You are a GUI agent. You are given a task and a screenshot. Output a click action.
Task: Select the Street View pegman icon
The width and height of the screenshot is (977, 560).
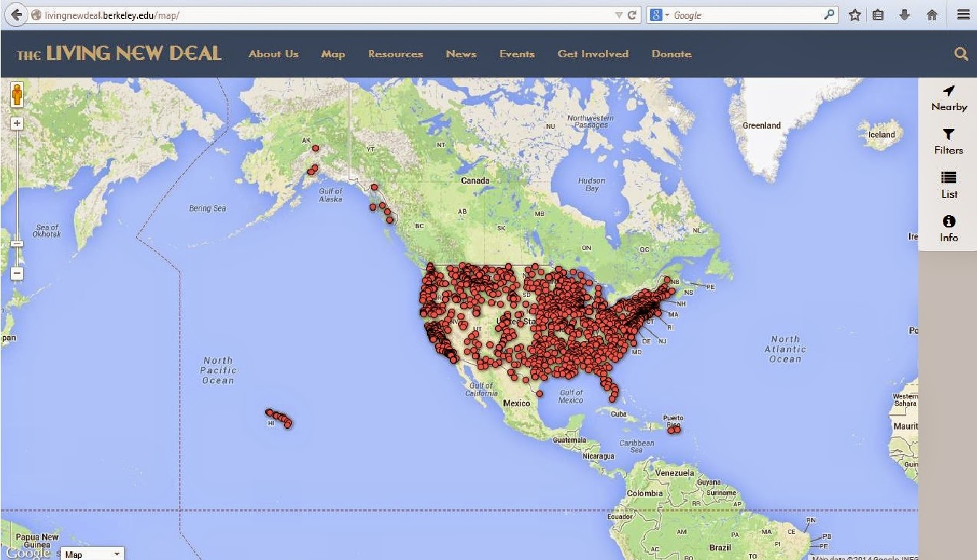click(x=17, y=94)
